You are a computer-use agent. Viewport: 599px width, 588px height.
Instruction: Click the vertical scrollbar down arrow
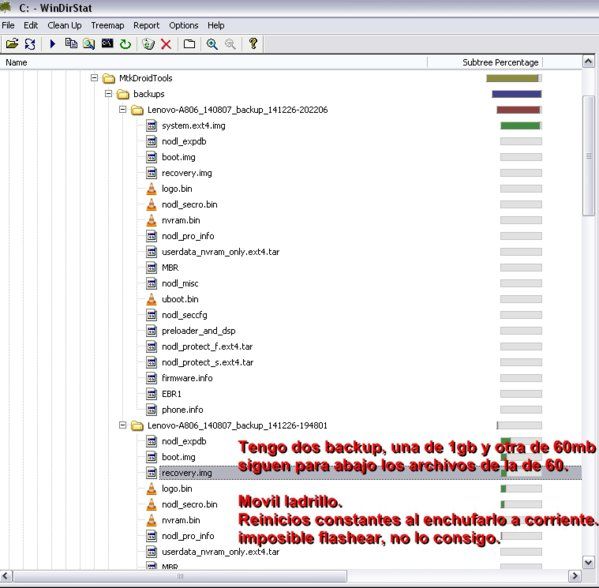[x=588, y=562]
